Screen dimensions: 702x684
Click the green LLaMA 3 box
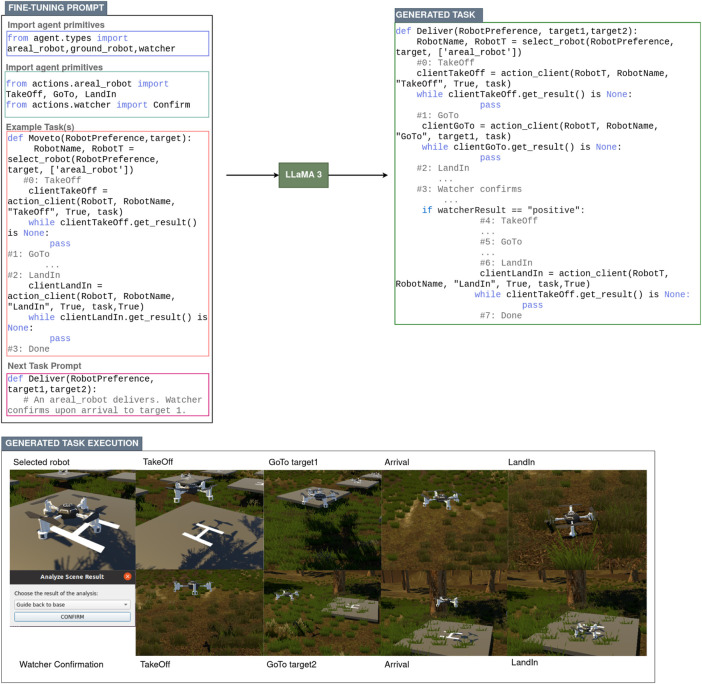click(x=304, y=175)
